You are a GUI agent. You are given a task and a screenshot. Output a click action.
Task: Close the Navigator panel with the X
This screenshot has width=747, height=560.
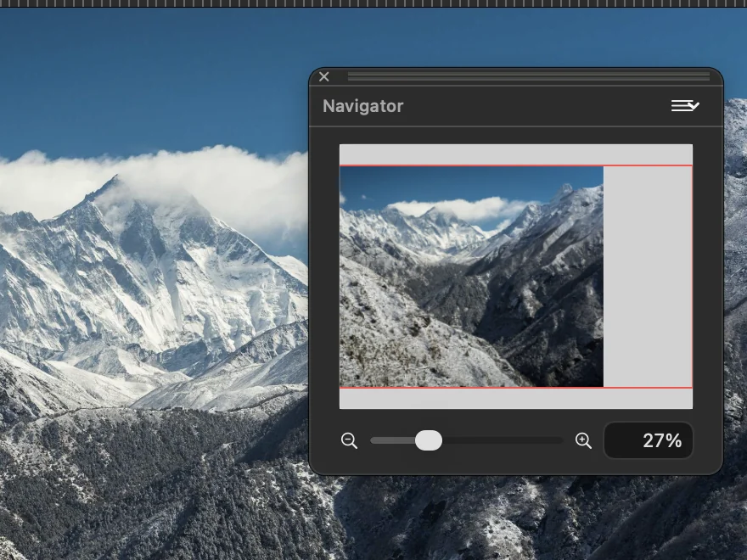pyautogui.click(x=324, y=76)
